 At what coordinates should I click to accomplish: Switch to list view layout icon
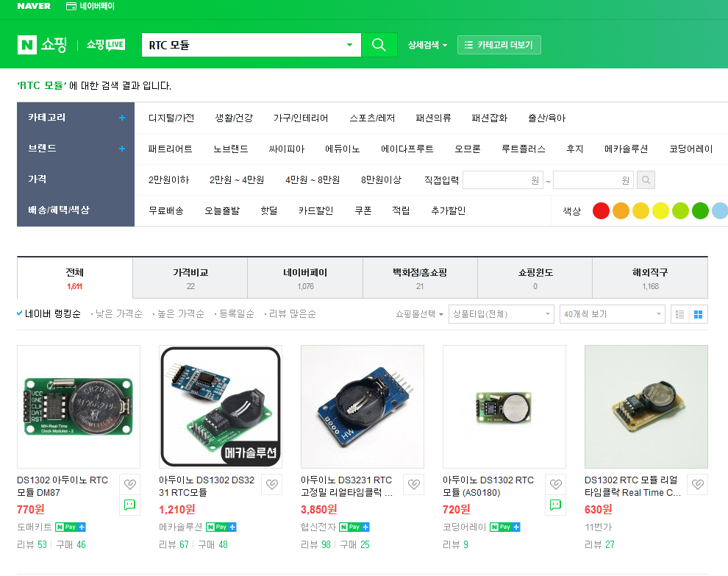pyautogui.click(x=679, y=314)
